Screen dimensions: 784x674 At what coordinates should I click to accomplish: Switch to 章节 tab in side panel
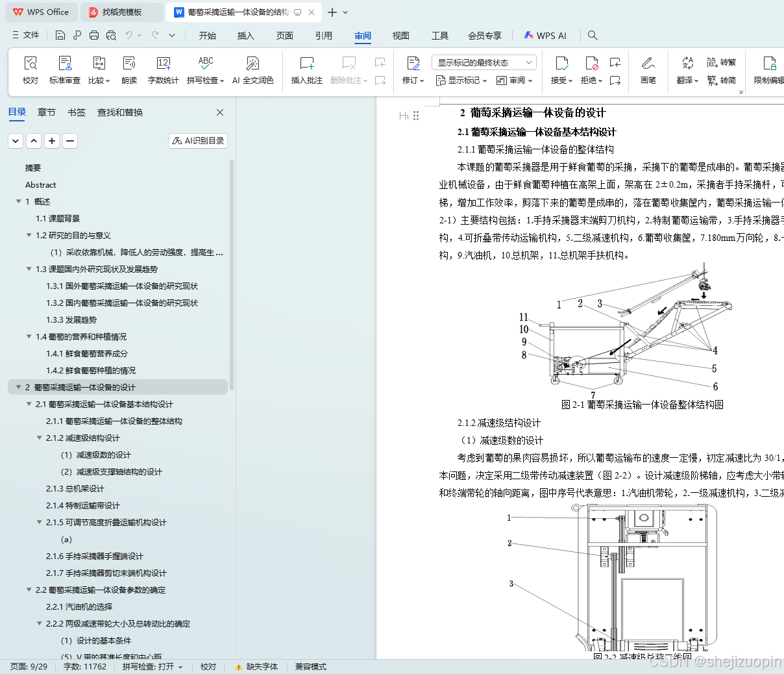pos(47,112)
